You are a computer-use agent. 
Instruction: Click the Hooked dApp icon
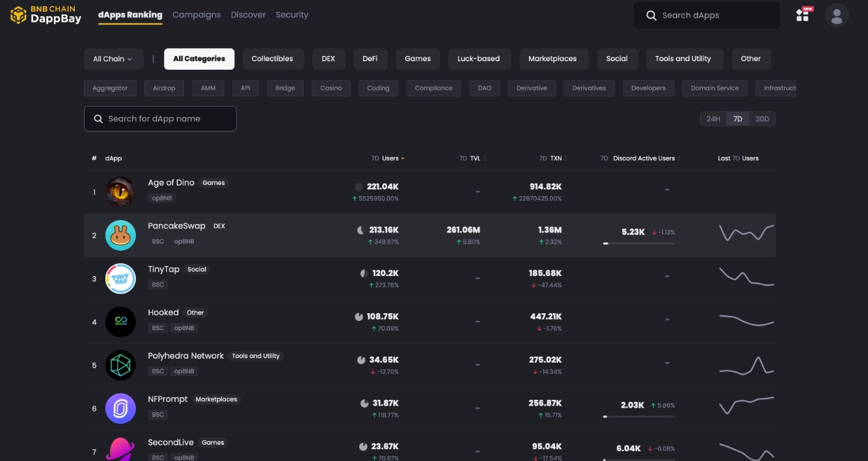[120, 322]
